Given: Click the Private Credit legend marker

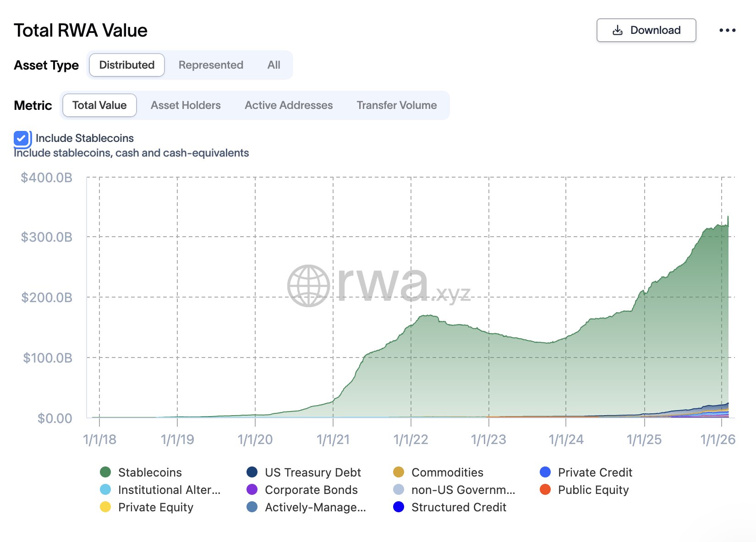Looking at the screenshot, I should pos(545,472).
